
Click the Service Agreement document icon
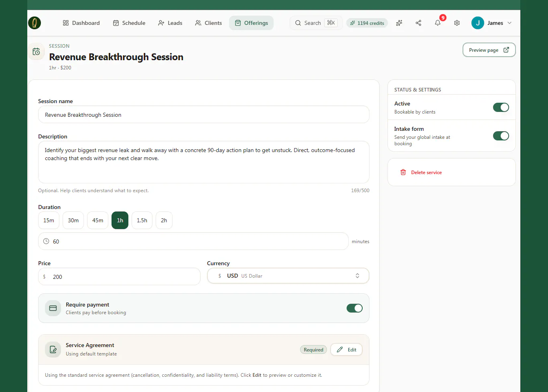tap(53, 349)
